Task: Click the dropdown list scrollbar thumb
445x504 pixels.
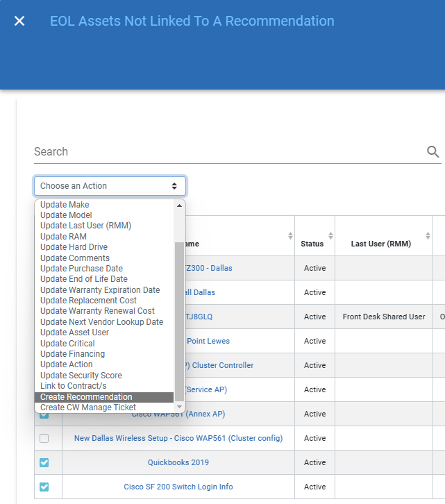Action: 179,321
